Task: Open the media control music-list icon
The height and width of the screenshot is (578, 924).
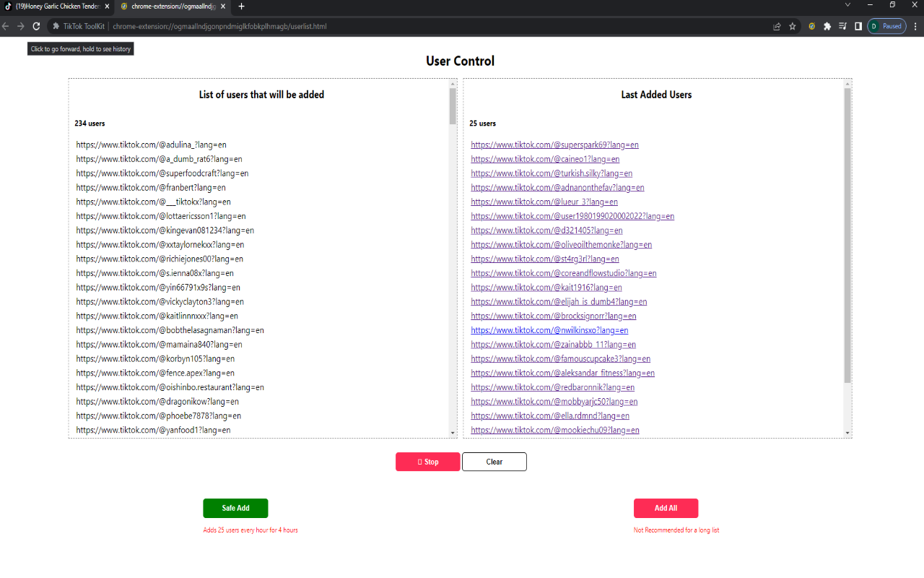Action: (x=842, y=26)
